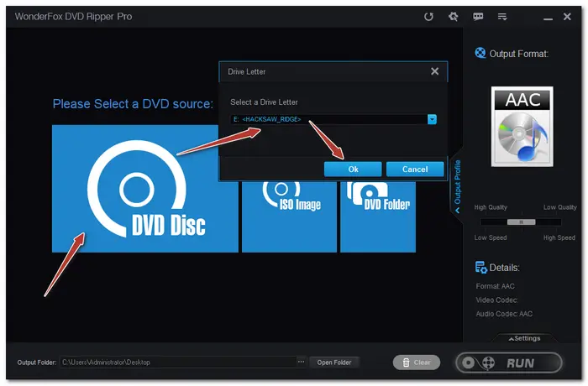The width and height of the screenshot is (588, 386).
Task: Open the settings gear icon in title bar
Action: [453, 17]
